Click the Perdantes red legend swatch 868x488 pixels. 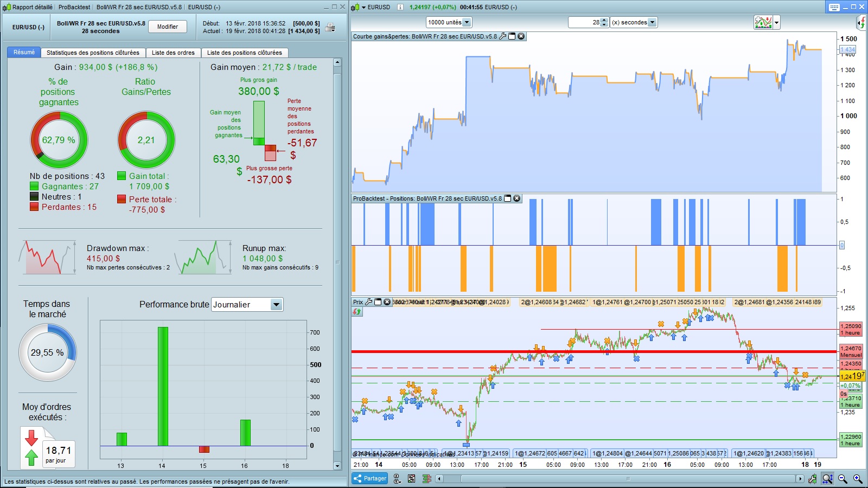pos(34,207)
